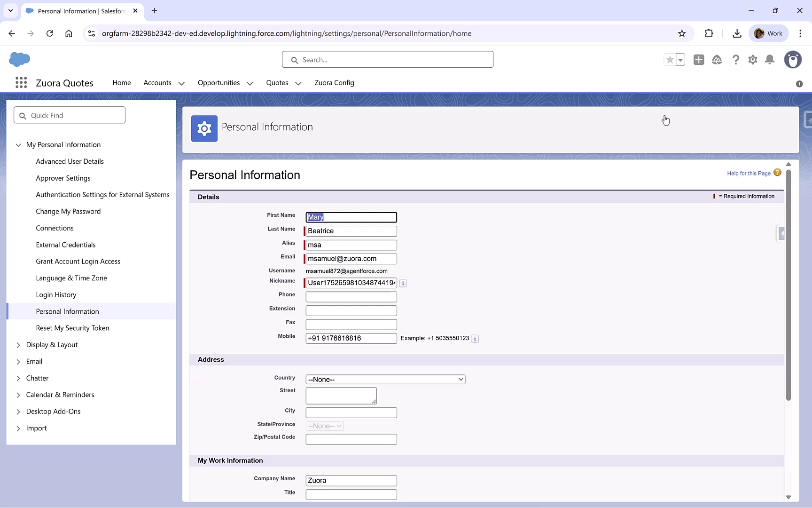Click the Nickname info icon
The width and height of the screenshot is (812, 508).
click(403, 283)
